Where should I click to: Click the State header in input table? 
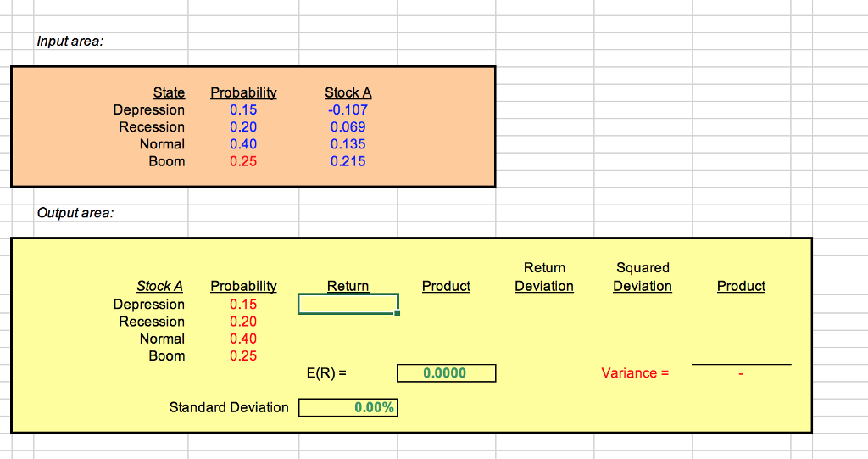pyautogui.click(x=169, y=92)
